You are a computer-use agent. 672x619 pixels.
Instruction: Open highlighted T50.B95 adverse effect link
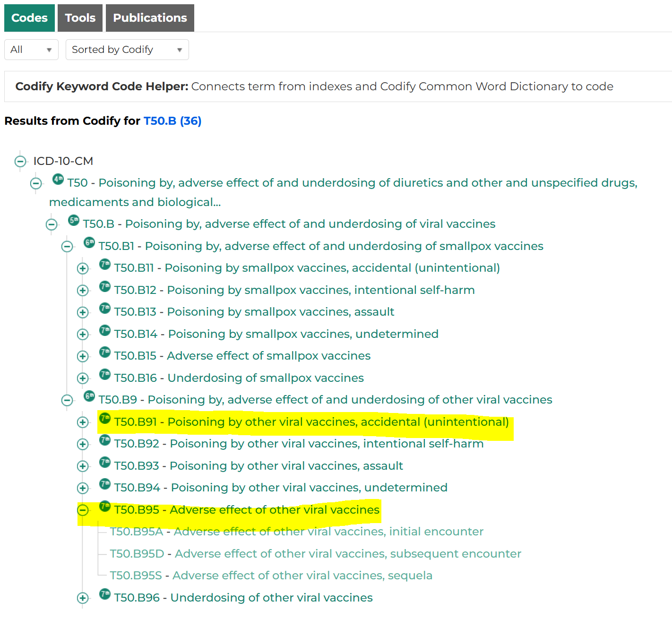(x=247, y=510)
